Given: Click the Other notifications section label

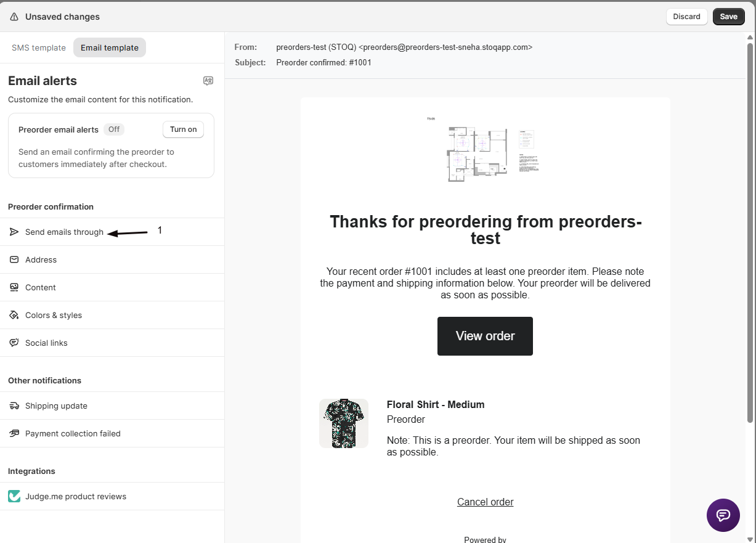Looking at the screenshot, I should [x=44, y=380].
